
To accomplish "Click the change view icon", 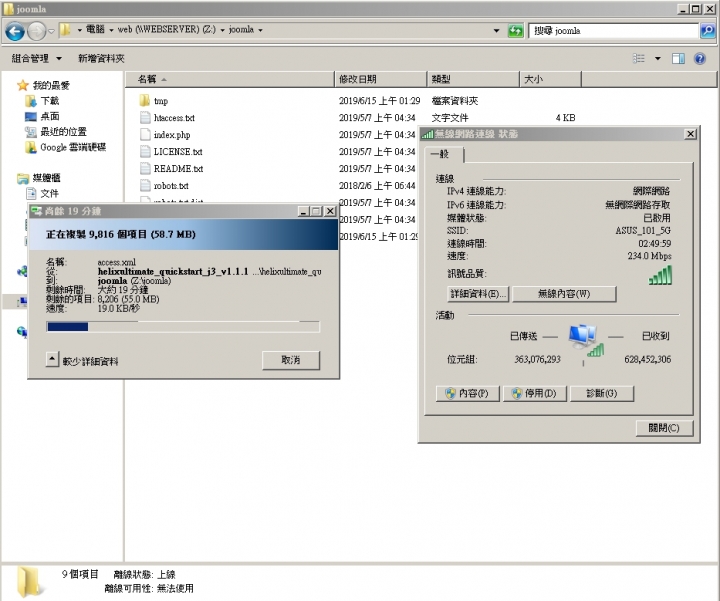I will click(x=639, y=58).
